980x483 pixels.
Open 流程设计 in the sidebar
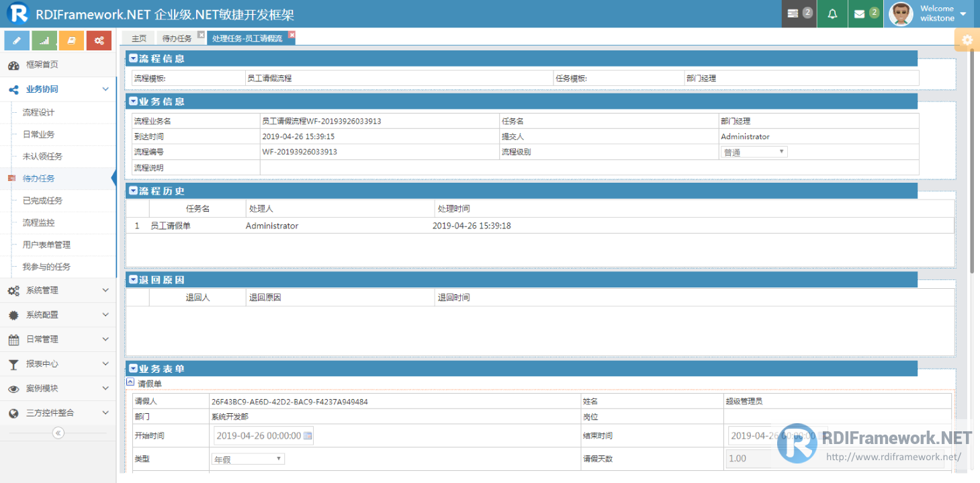(x=39, y=112)
